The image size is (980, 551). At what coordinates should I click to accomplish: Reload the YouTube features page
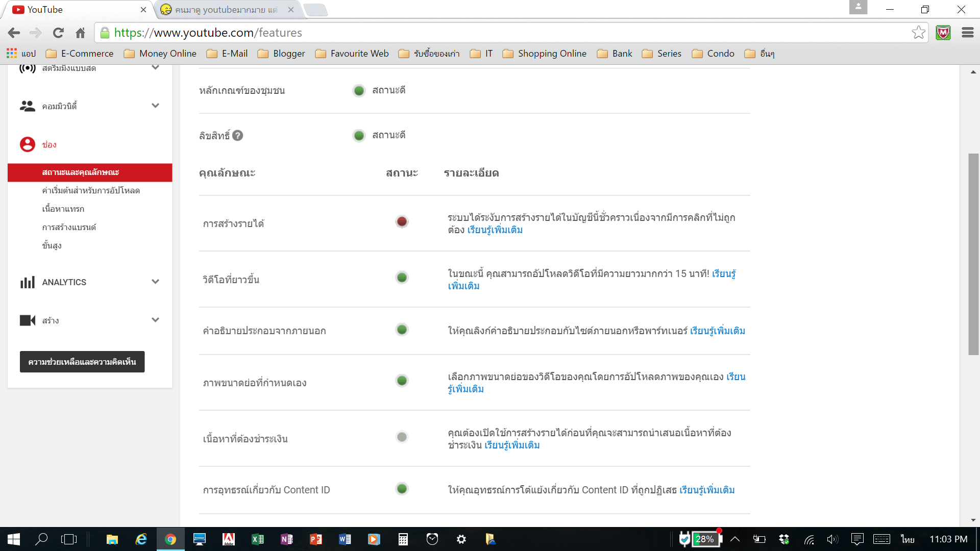[58, 33]
